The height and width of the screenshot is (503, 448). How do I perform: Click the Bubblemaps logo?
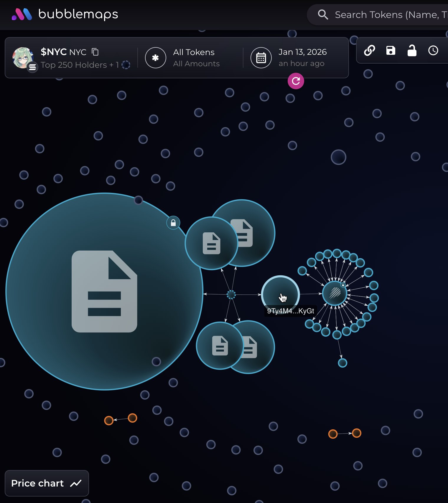[x=65, y=14]
